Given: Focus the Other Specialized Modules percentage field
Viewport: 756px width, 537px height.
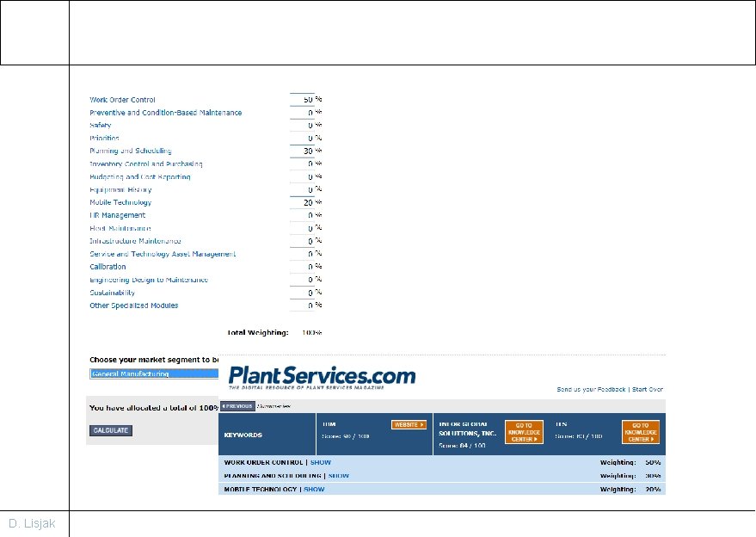Looking at the screenshot, I should [x=302, y=306].
